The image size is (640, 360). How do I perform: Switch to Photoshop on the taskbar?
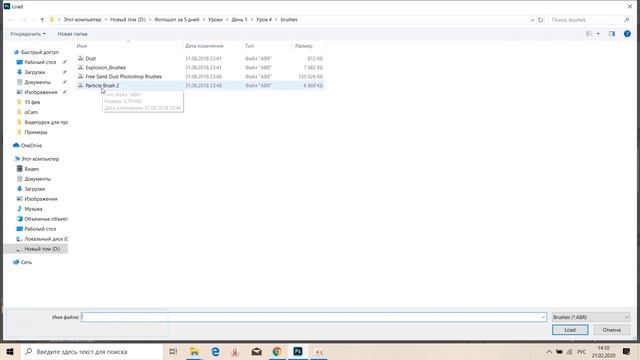click(x=298, y=351)
